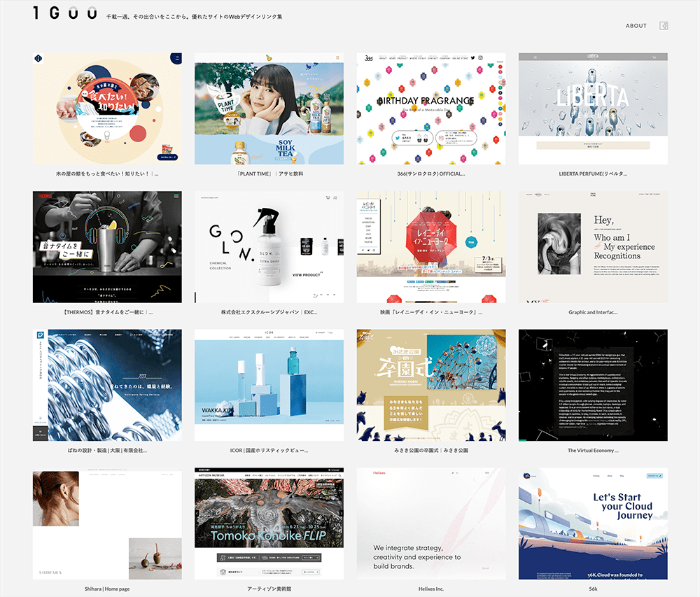
Task: Open the ABOUT page link
Action: (636, 26)
